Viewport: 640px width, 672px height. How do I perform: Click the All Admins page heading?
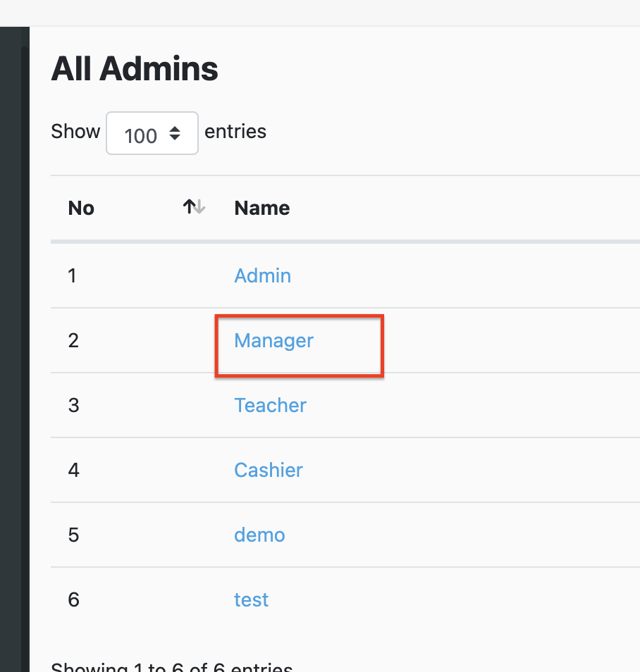click(x=135, y=68)
